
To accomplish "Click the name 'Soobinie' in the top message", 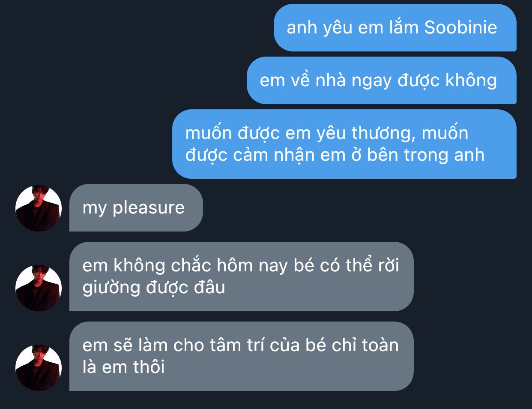I will [x=460, y=27].
